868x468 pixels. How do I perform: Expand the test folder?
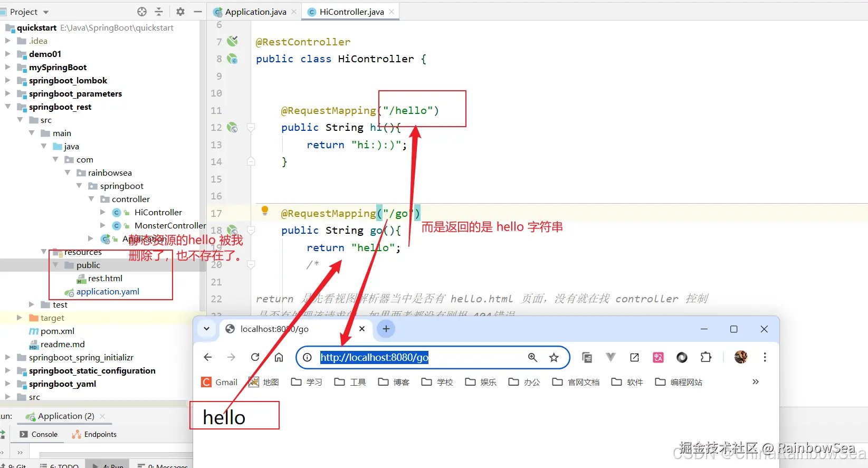[x=32, y=304]
